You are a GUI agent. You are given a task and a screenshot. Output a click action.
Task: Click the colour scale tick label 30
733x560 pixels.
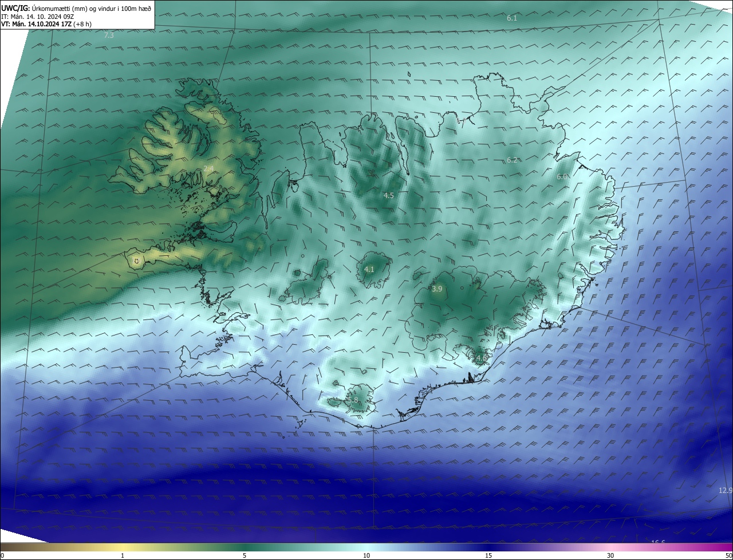(610, 555)
